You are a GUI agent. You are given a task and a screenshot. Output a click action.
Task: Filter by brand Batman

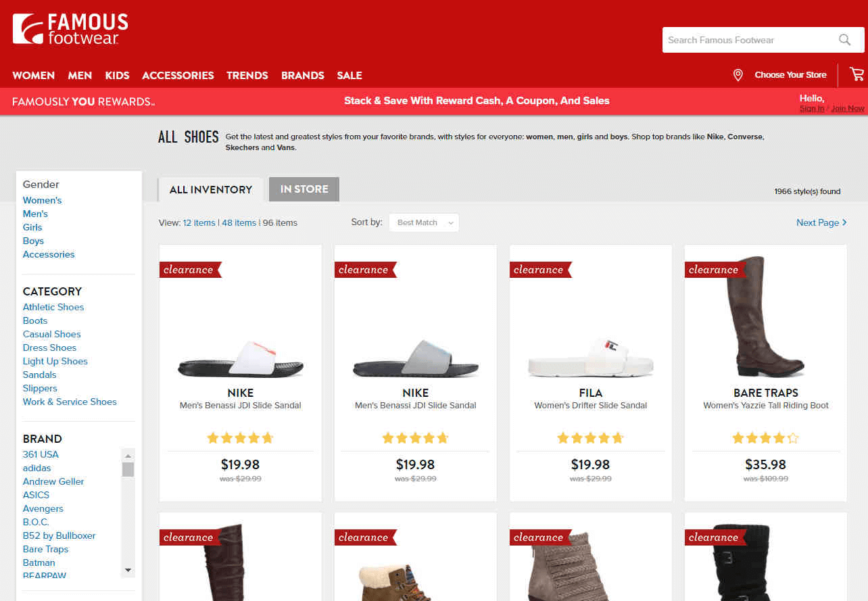39,562
